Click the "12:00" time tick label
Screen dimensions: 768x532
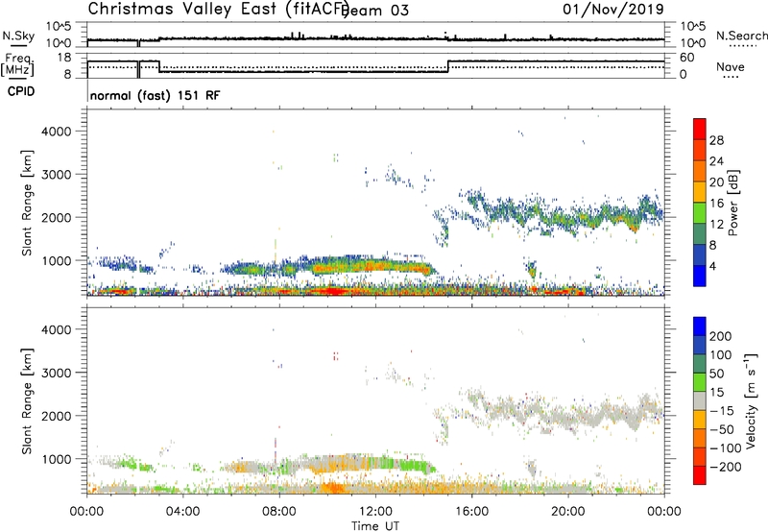[375, 512]
